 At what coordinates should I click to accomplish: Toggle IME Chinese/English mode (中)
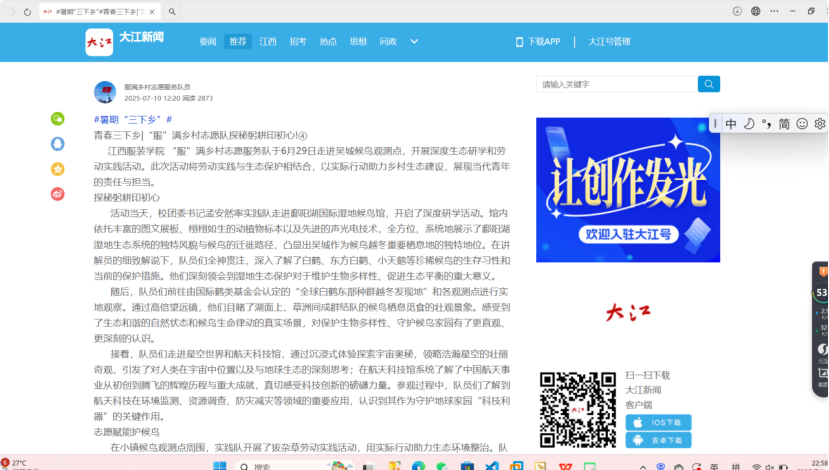[731, 124]
